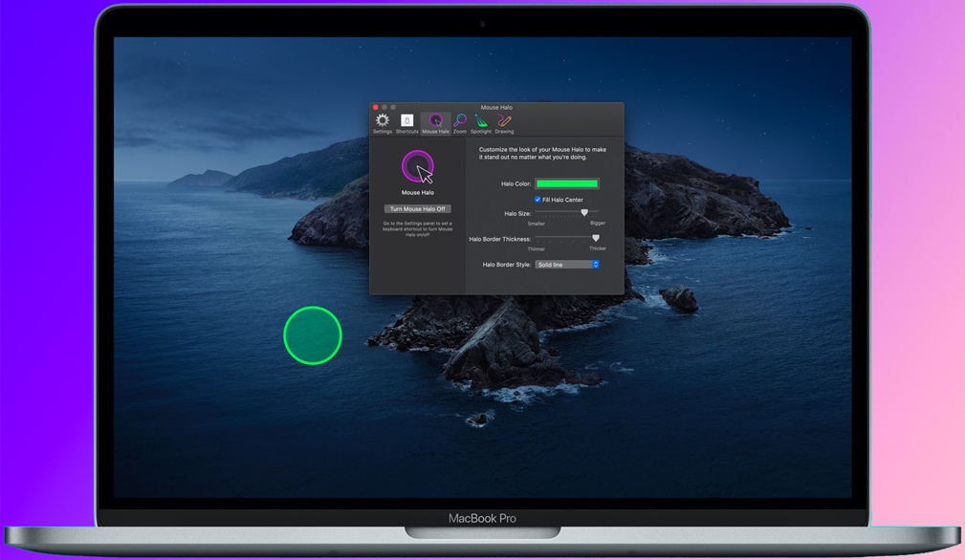Click the Mouse Halo window title bar
This screenshot has height=560, width=965.
click(x=497, y=107)
